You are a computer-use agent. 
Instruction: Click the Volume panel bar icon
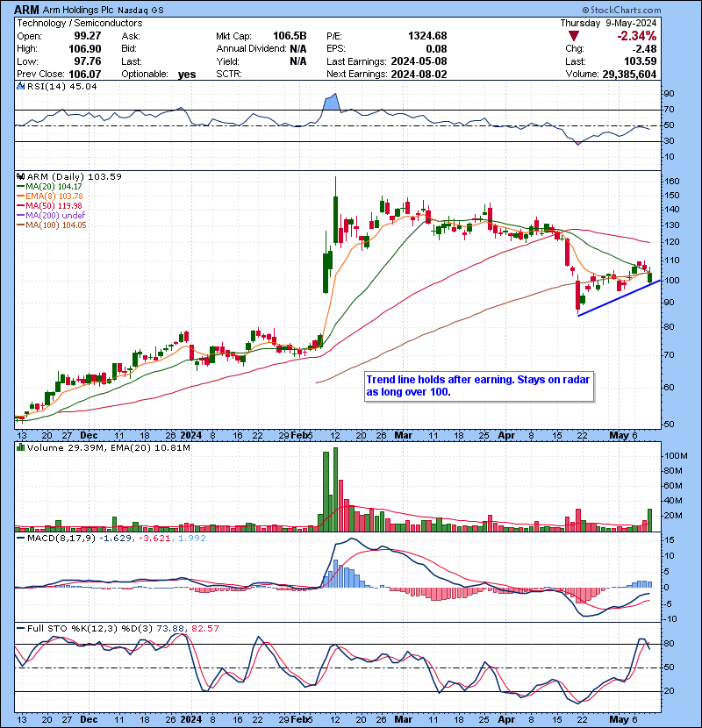(x=20, y=447)
